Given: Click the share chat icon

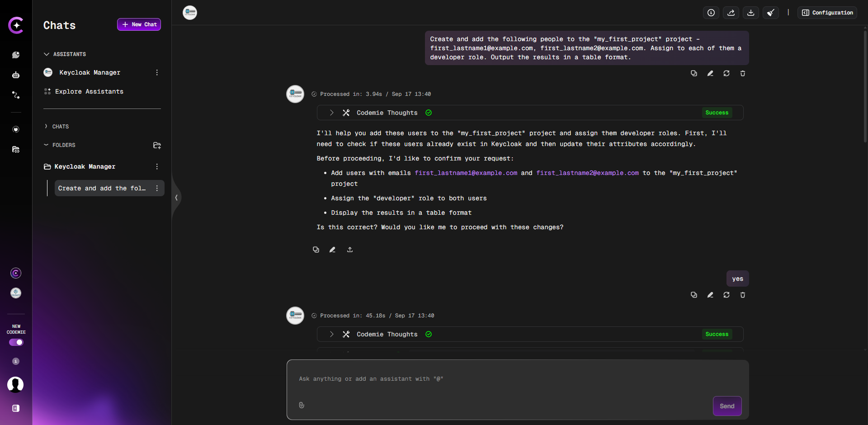Looking at the screenshot, I should 731,13.
